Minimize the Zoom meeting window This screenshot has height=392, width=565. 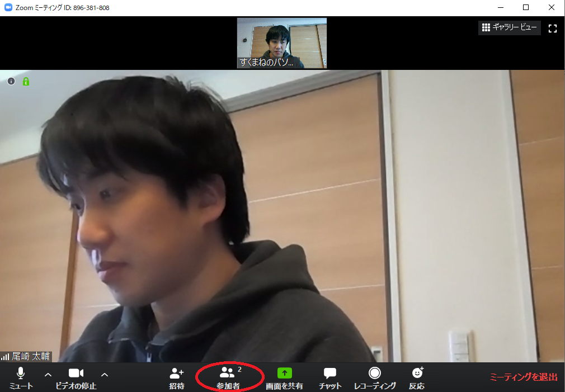tap(501, 8)
